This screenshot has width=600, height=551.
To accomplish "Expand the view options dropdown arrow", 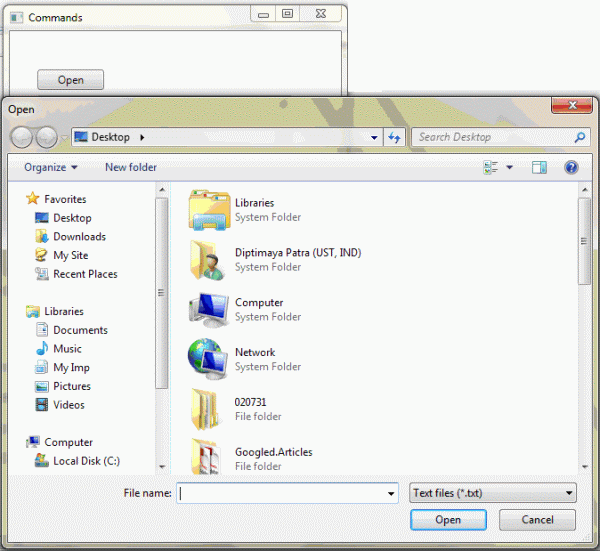I will (x=509, y=167).
